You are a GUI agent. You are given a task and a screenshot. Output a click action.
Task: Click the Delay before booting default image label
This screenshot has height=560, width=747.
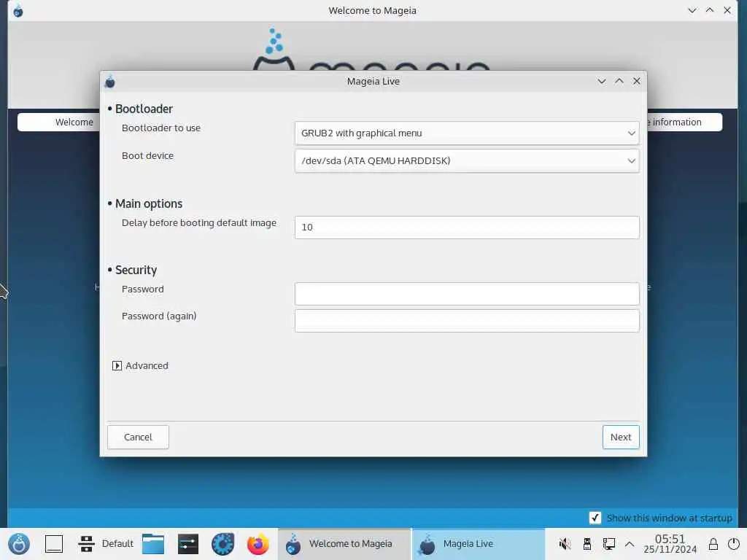click(199, 223)
